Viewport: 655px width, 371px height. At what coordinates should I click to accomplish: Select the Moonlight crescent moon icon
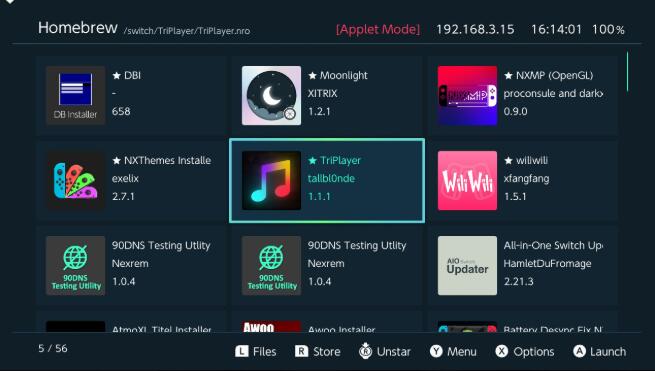271,95
